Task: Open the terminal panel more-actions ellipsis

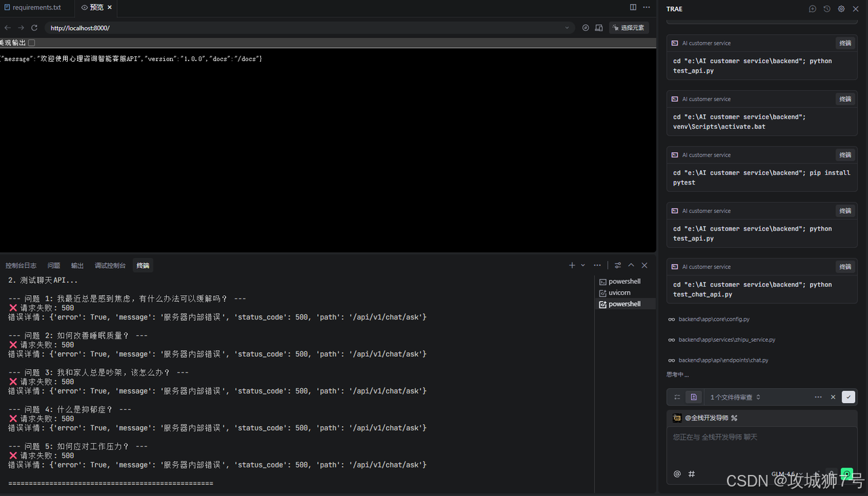Action: [x=597, y=265]
